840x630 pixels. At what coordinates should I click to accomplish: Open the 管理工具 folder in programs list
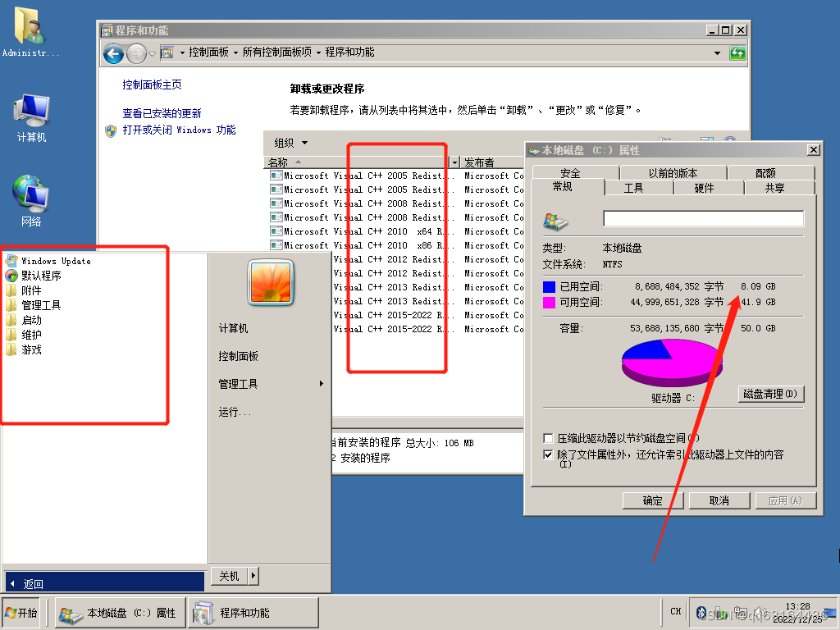click(x=33, y=305)
